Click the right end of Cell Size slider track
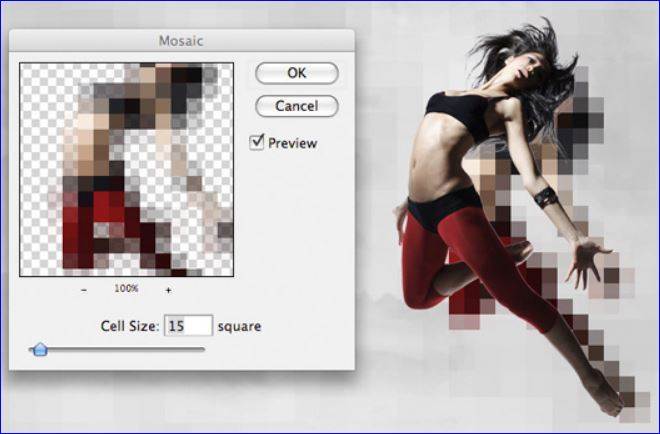Image resolution: width=660 pixels, height=434 pixels. 203,349
